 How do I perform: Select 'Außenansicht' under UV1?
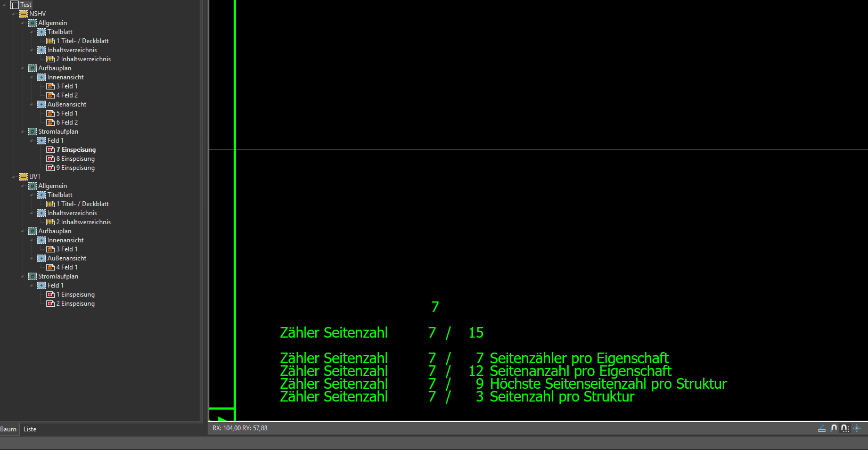67,258
